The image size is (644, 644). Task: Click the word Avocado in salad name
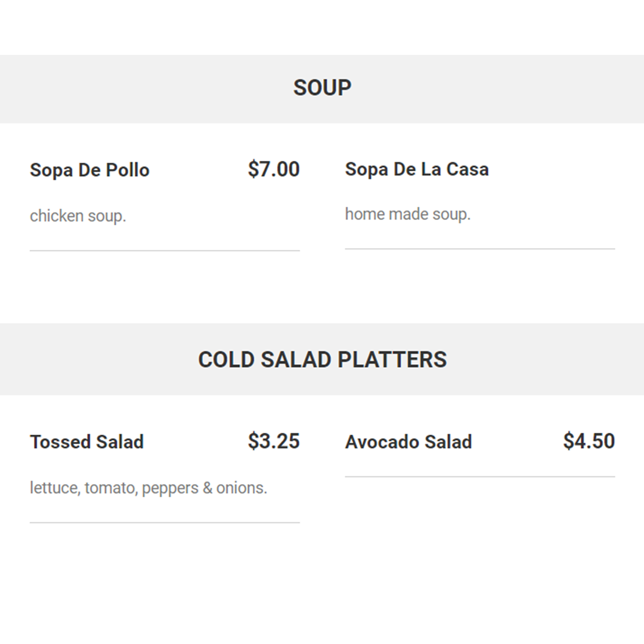(x=382, y=442)
